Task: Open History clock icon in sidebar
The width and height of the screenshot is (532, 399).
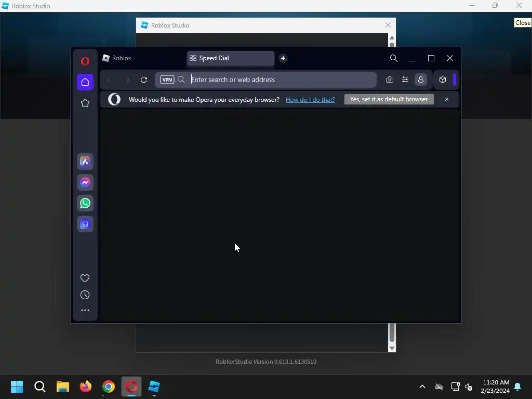Action: (85, 295)
